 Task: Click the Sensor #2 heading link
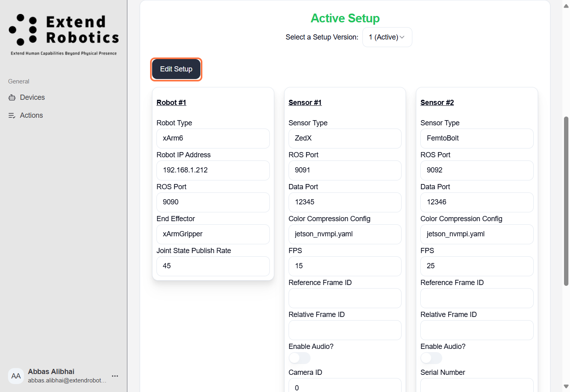(437, 103)
